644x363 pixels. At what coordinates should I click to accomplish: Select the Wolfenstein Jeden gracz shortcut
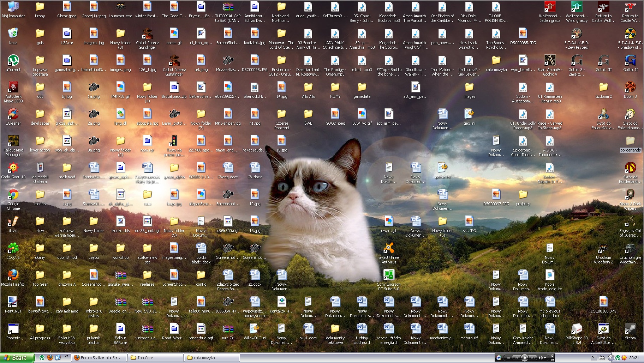coord(550,11)
